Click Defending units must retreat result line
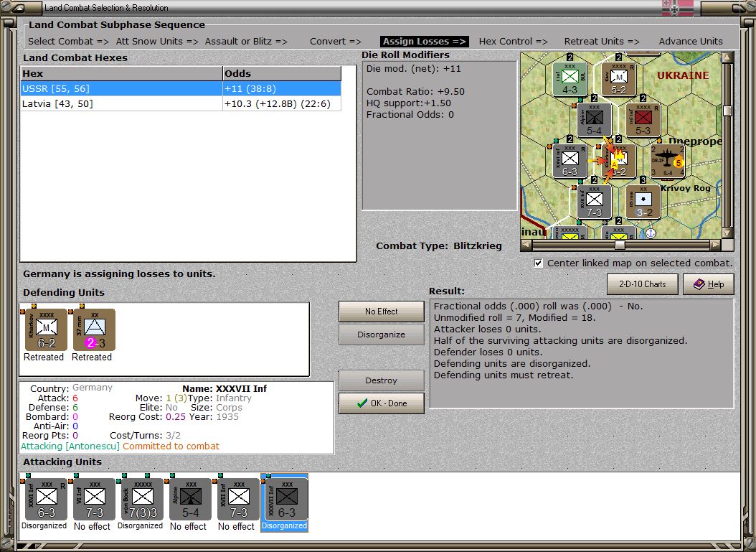This screenshot has height=552, width=756. coord(504,375)
